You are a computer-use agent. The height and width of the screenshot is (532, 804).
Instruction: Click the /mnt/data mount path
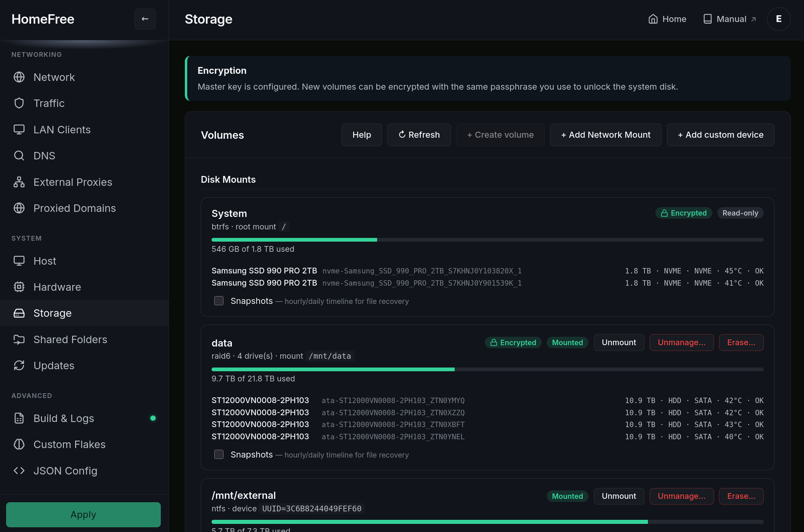pyautogui.click(x=329, y=356)
